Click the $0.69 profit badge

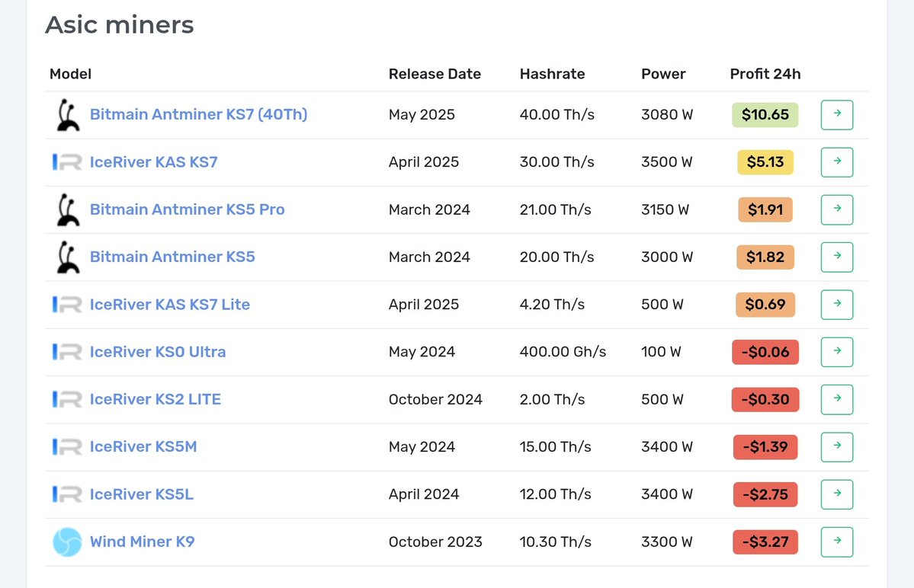tap(765, 305)
